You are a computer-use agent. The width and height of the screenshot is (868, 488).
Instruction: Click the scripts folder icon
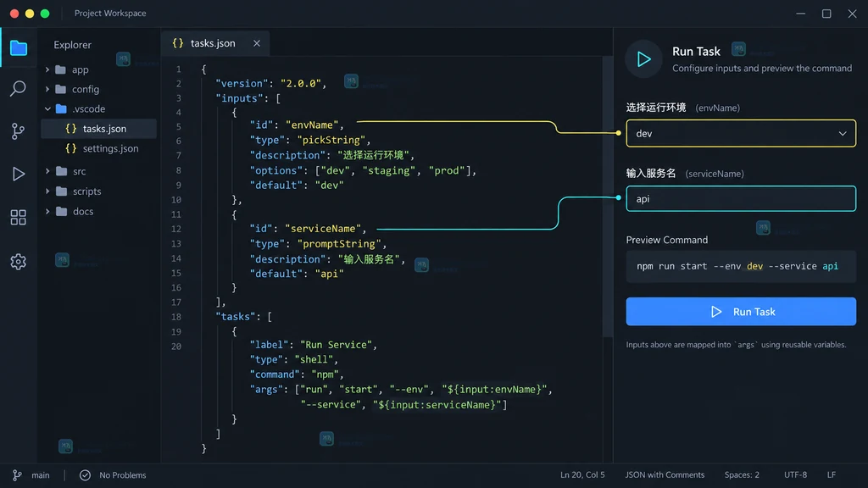coord(61,191)
